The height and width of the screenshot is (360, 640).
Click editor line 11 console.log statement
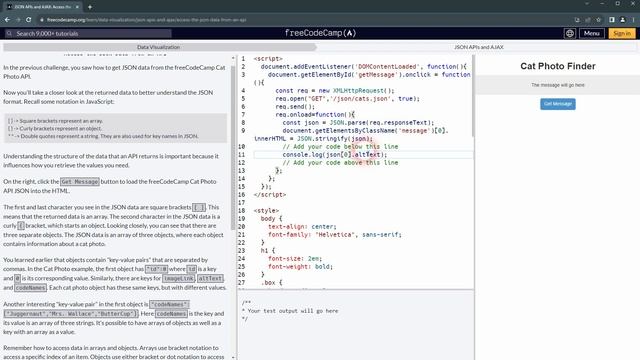click(334, 155)
